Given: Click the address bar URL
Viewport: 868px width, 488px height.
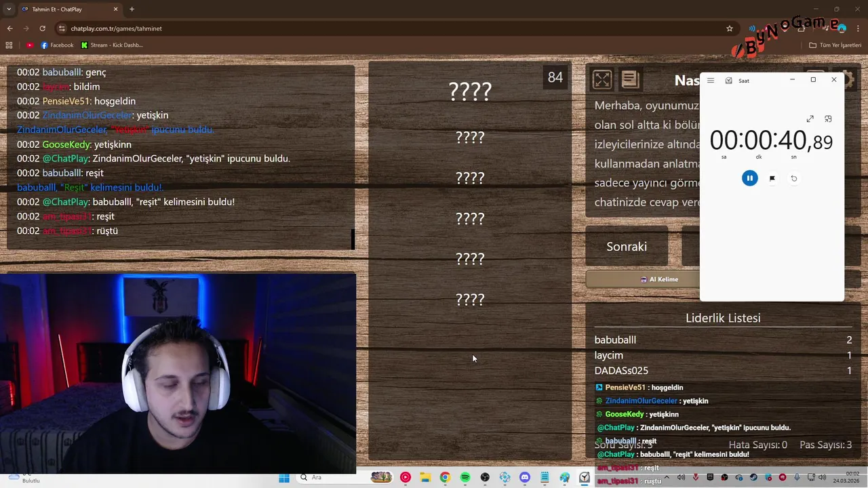Looking at the screenshot, I should point(116,28).
